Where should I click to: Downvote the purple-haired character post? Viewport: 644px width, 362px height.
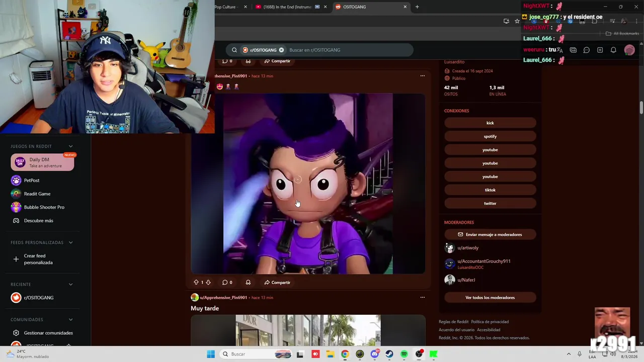click(208, 283)
